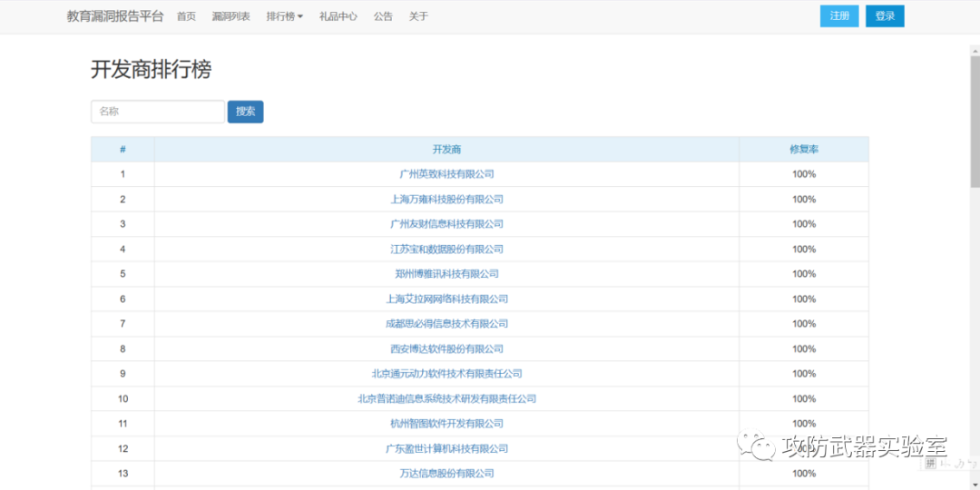Open 郑州博雅讯科技有限公司 link

point(446,274)
